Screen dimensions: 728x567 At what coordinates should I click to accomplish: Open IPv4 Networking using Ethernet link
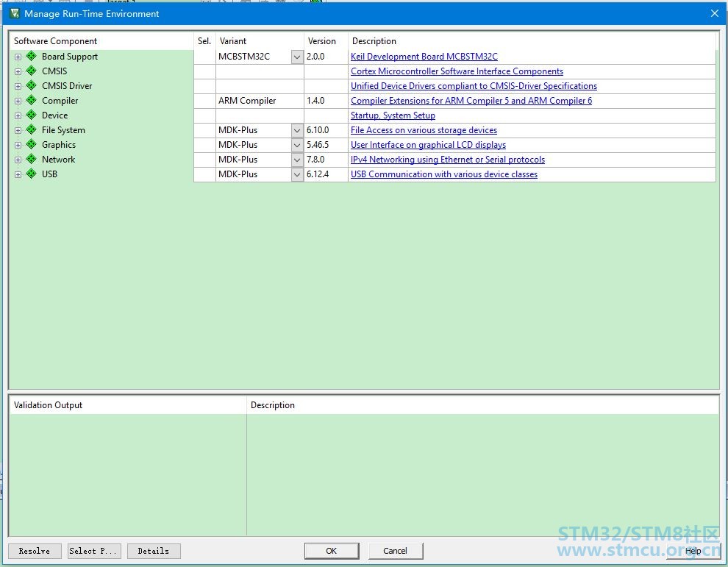click(x=448, y=160)
